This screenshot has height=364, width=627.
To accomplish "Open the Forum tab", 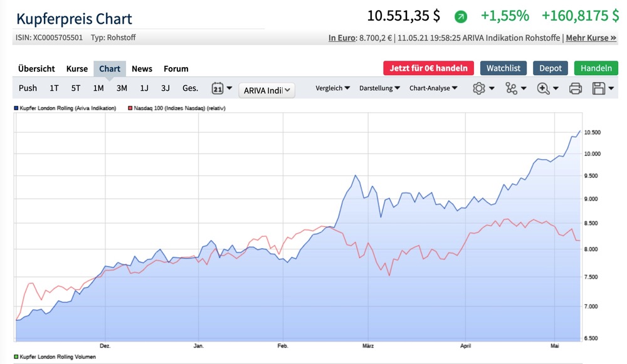I will tap(176, 69).
